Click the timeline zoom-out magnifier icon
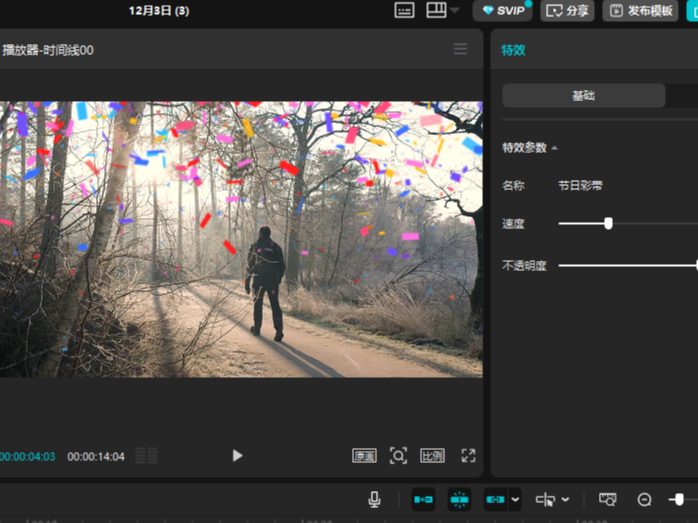Image resolution: width=698 pixels, height=523 pixels. tap(644, 499)
